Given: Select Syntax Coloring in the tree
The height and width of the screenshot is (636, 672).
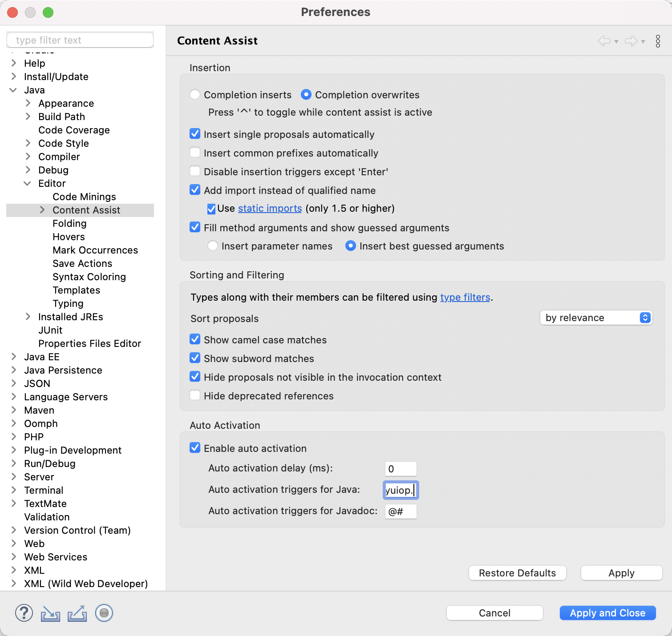Looking at the screenshot, I should point(89,277).
